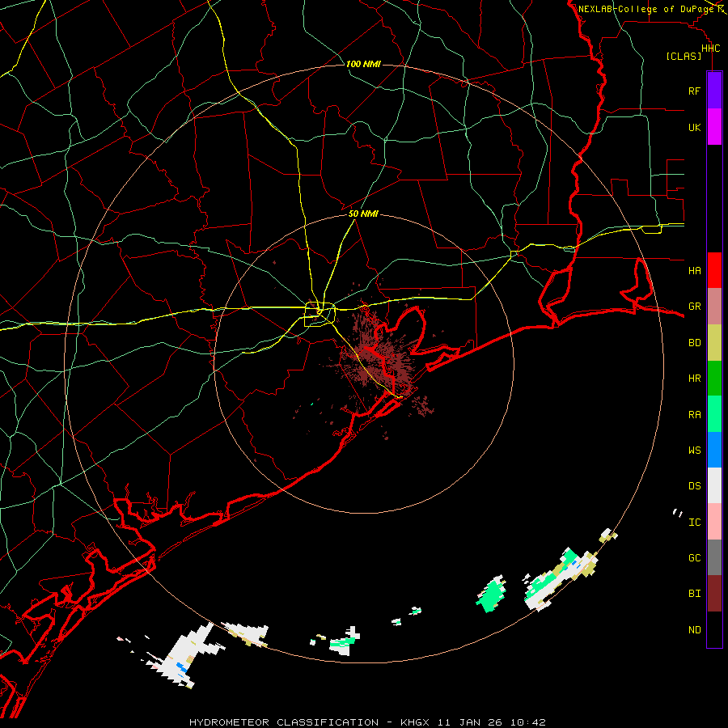Screen dimensions: 728x728
Task: Click the Hydrometeor Classification KHGX title text
Action: (367, 722)
